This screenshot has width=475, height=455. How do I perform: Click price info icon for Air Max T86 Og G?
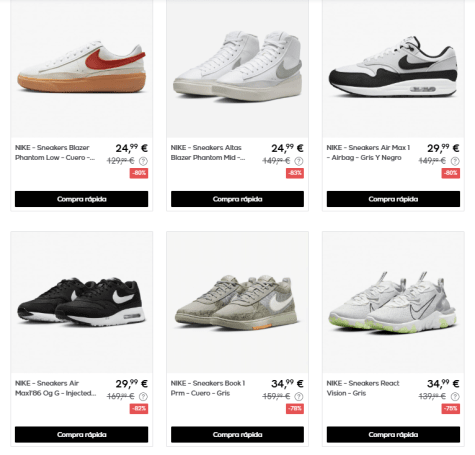[x=143, y=397]
